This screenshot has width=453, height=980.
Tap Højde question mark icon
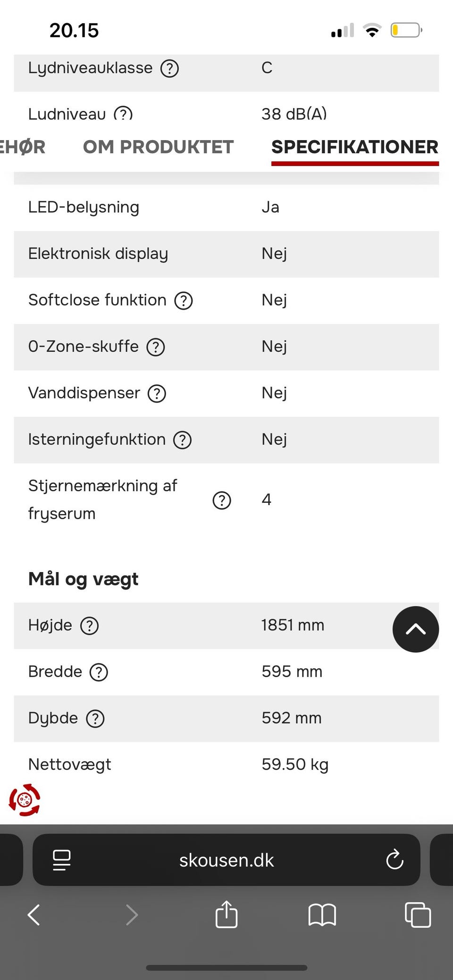pos(89,626)
